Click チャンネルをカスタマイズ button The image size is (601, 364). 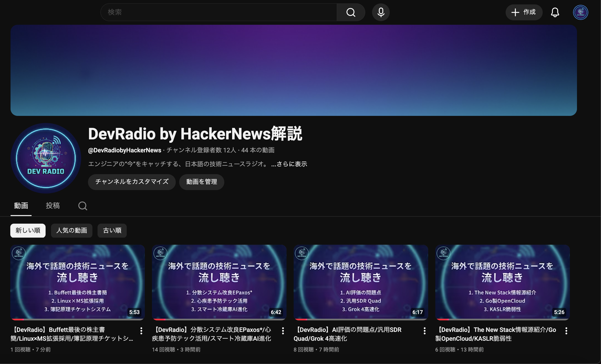(132, 182)
